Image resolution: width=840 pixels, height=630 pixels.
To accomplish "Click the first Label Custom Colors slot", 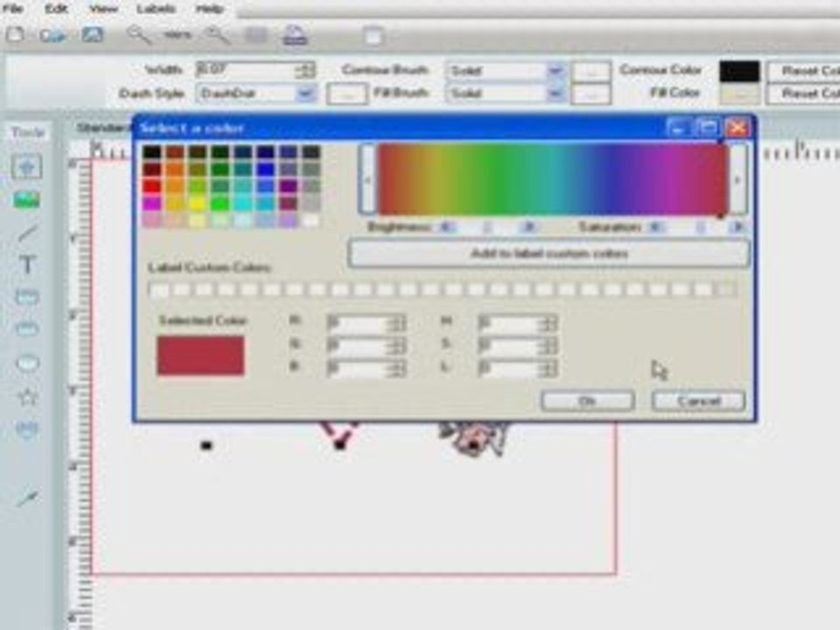I will (159, 290).
